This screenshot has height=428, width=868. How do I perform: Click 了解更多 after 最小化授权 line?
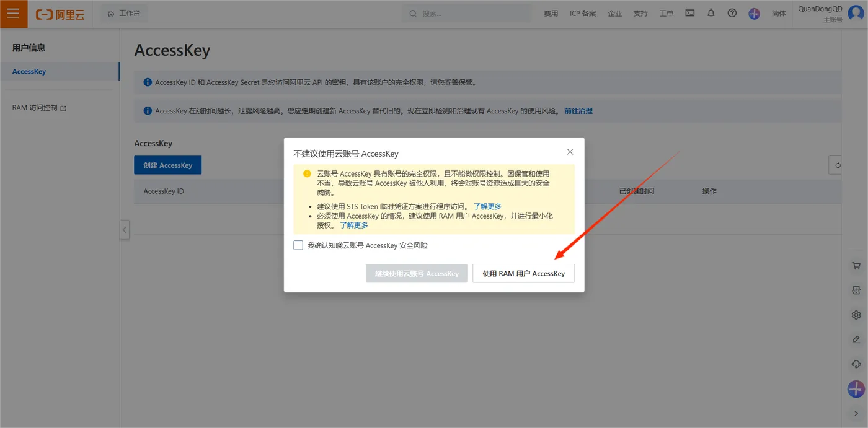[x=354, y=225]
